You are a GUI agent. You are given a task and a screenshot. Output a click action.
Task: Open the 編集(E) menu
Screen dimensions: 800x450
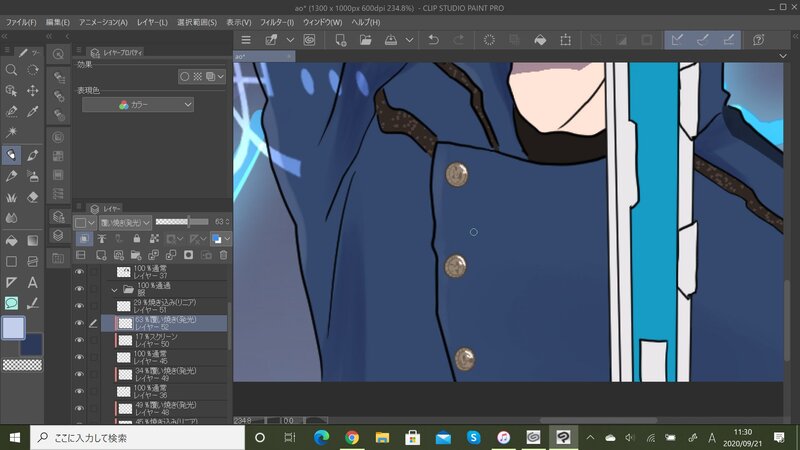pyautogui.click(x=58, y=22)
